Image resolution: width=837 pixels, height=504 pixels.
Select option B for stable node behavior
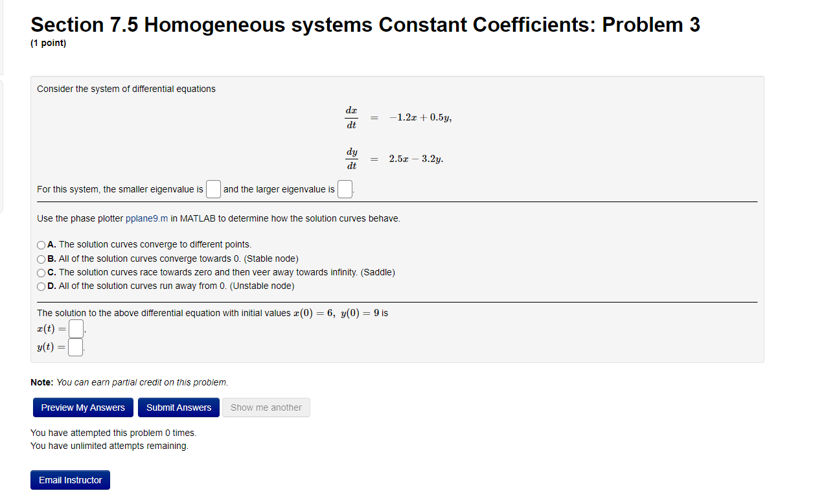pyautogui.click(x=40, y=258)
